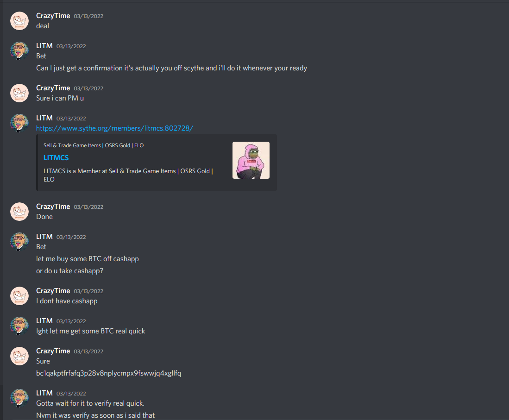Open LITM's avatar beside 'Ight let me get some BTC'
Viewport: 509px width, 420px height.
[x=19, y=326]
